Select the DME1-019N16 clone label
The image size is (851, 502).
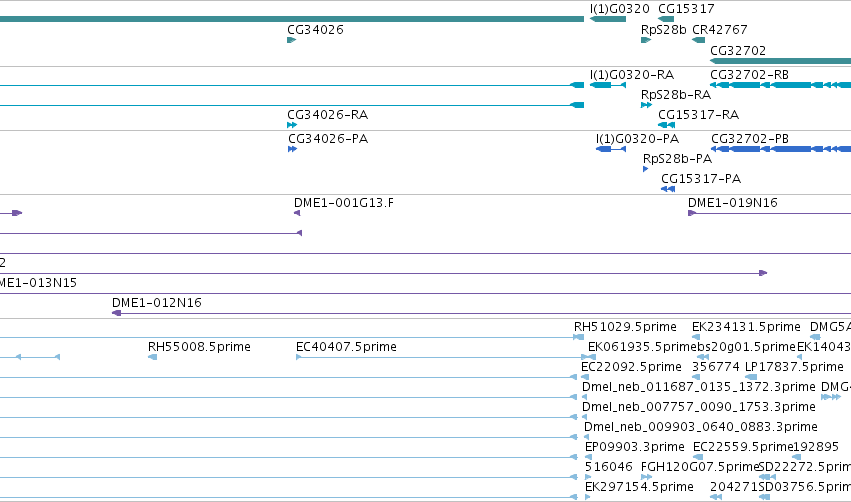pos(733,202)
